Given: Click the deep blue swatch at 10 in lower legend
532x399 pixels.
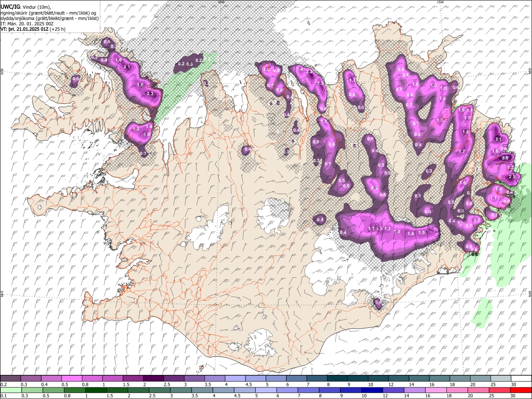Looking at the screenshot, I should 372,390.
